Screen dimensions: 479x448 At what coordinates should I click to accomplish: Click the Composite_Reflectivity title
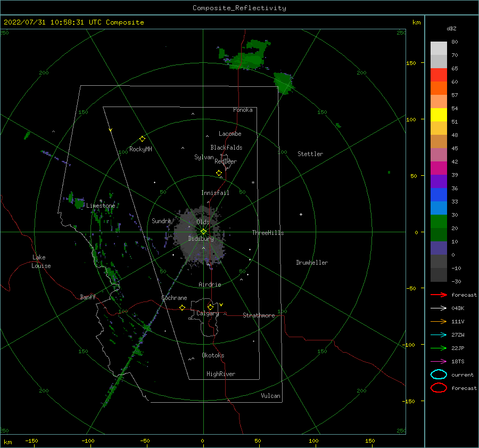click(239, 8)
